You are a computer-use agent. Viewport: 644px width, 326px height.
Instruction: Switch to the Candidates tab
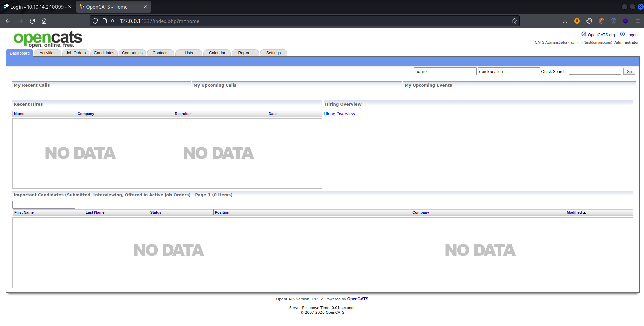tap(104, 53)
